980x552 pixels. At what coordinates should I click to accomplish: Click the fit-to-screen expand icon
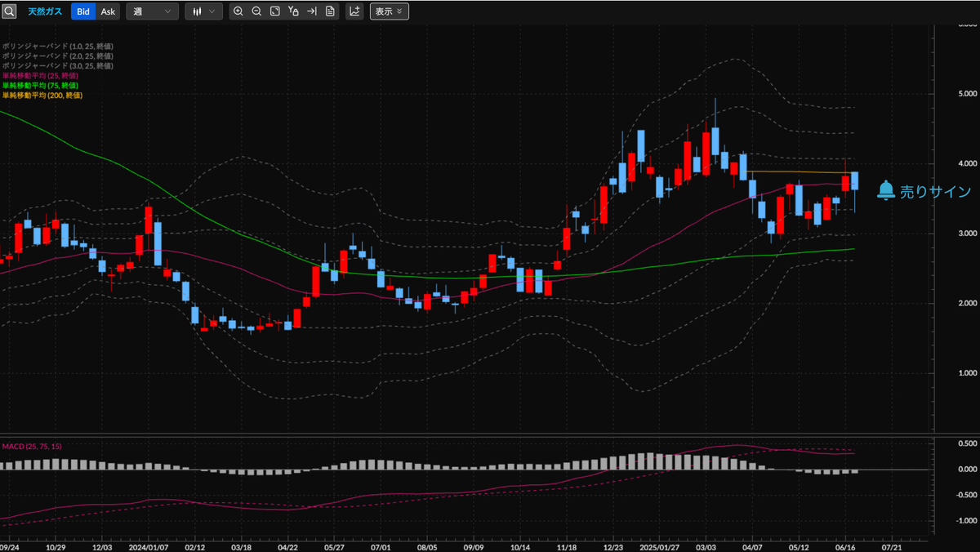point(275,11)
